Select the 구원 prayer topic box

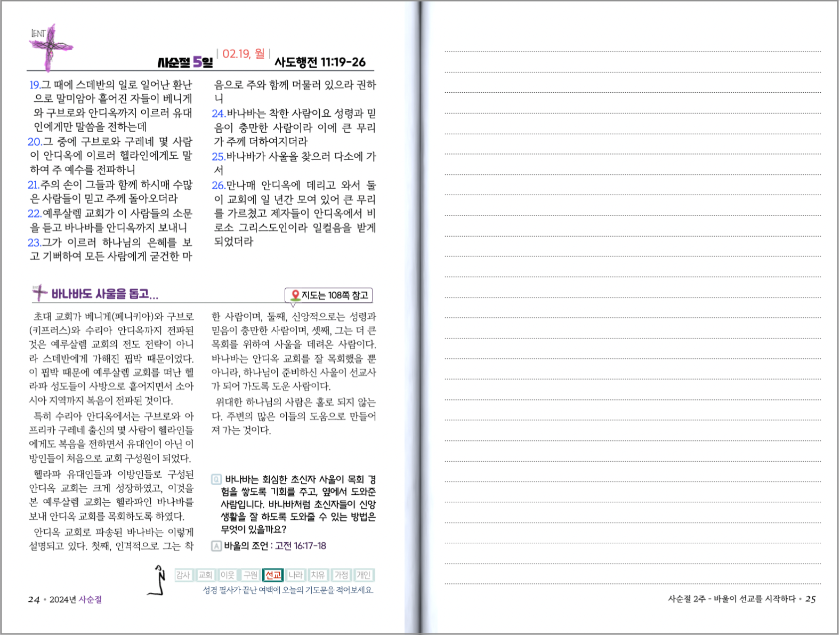[251, 575]
